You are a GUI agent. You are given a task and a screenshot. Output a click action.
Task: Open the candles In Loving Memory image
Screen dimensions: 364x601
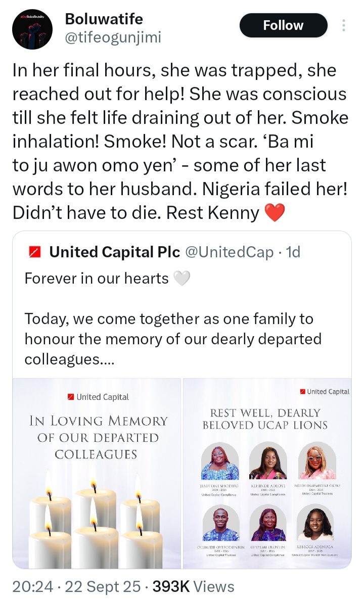[97, 473]
